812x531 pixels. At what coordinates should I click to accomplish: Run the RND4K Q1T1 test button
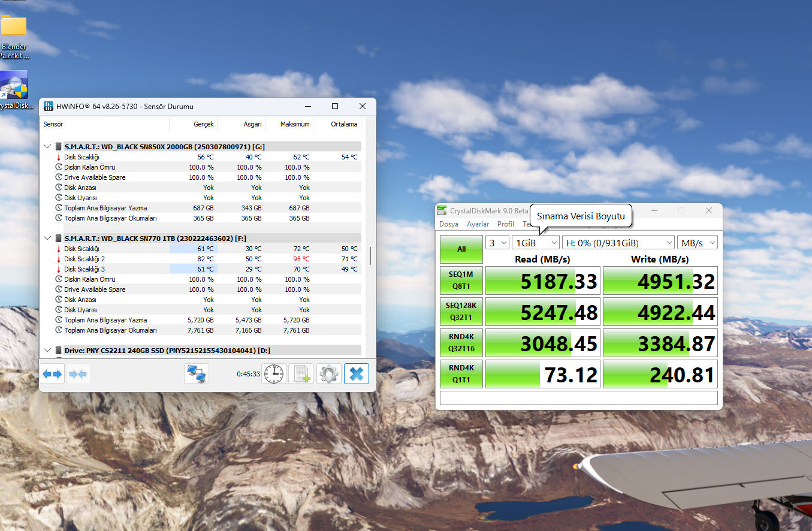461,374
